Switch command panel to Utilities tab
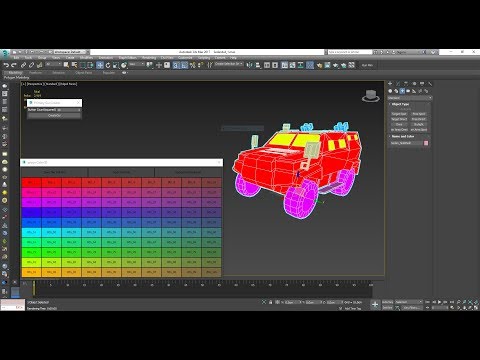The height and width of the screenshot is (360, 480). tap(430, 83)
